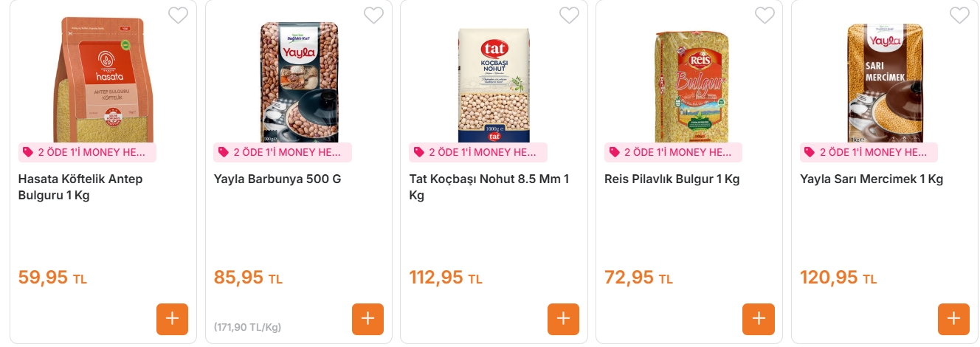980x347 pixels.
Task: Click the Money promotion badge on Hasata bulgur
Action: [x=88, y=152]
